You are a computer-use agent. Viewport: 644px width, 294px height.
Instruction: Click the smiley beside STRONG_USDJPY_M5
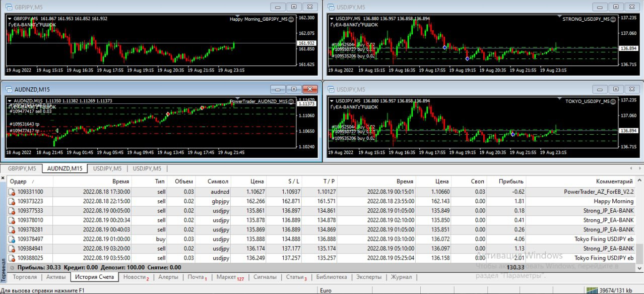pos(613,19)
